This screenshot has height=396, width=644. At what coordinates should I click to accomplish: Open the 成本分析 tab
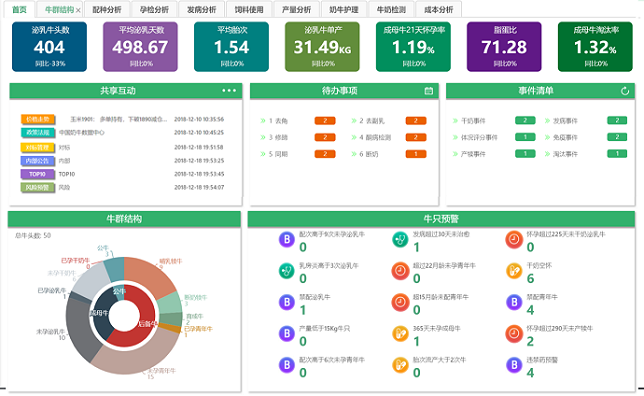pos(438,9)
